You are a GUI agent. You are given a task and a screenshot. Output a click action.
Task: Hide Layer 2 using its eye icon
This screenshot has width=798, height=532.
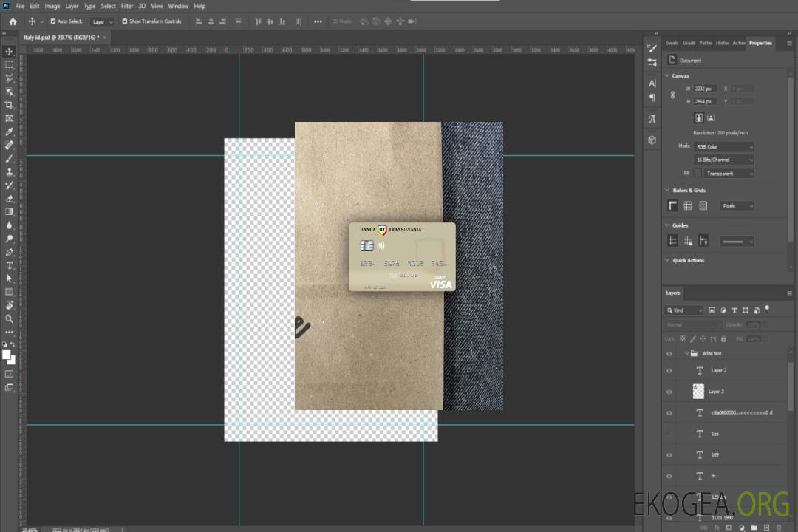pos(669,371)
